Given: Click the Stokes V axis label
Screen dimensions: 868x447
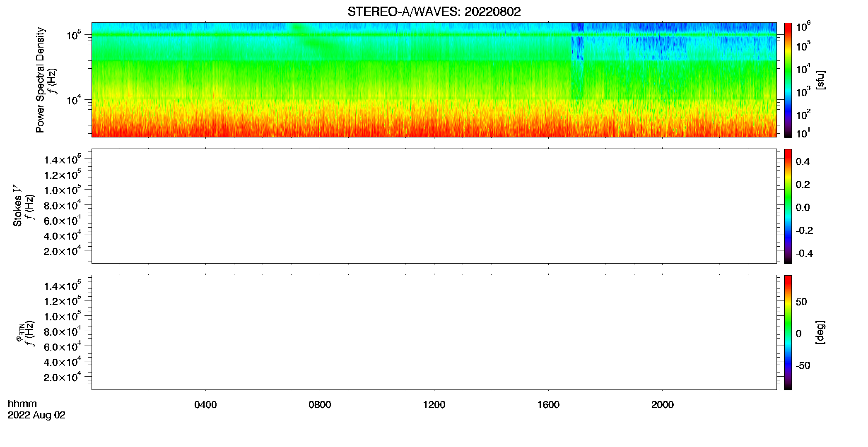Looking at the screenshot, I should [x=17, y=206].
